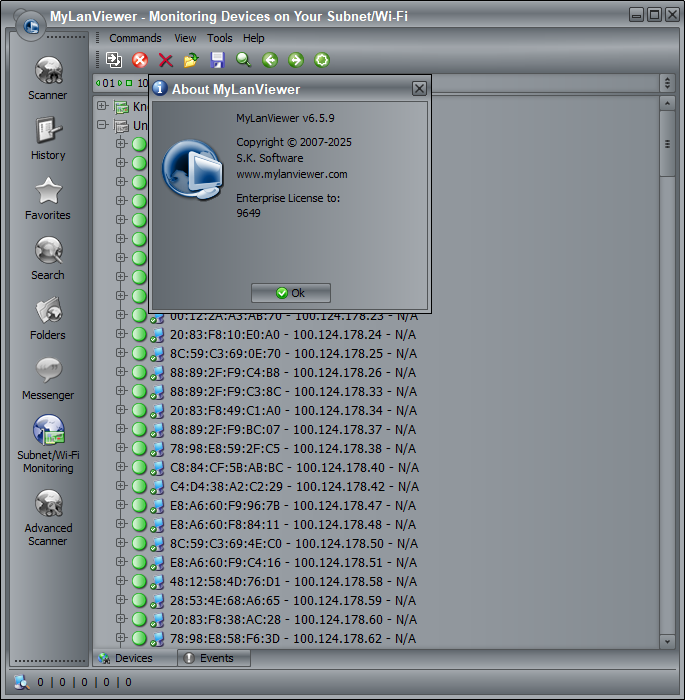Open the Favorites star icon

pyautogui.click(x=48, y=190)
